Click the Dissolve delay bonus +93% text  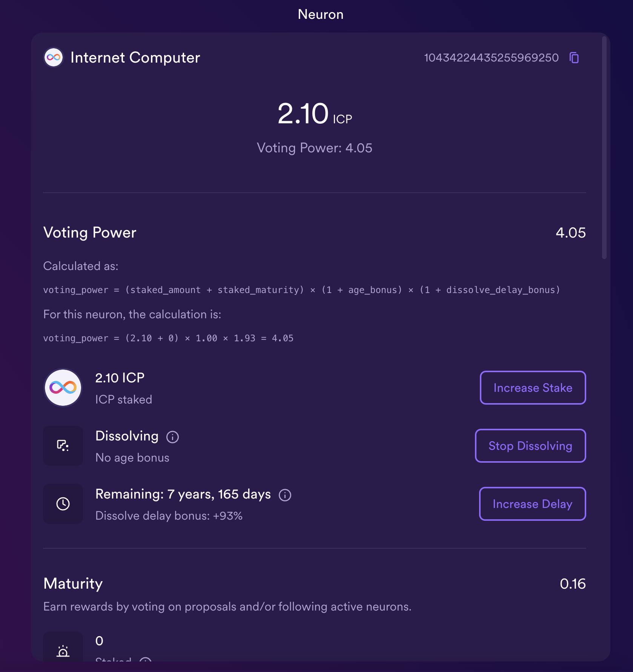coord(169,516)
